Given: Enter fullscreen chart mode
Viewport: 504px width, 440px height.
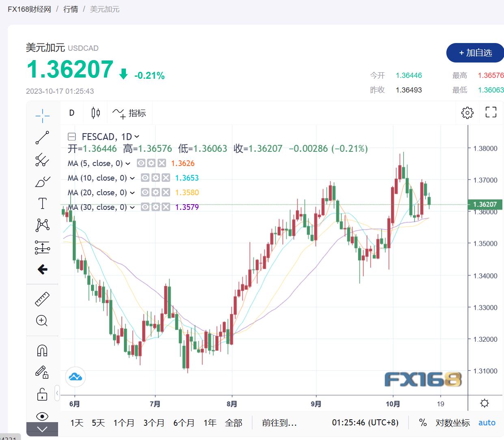Looking at the screenshot, I should pos(491,112).
